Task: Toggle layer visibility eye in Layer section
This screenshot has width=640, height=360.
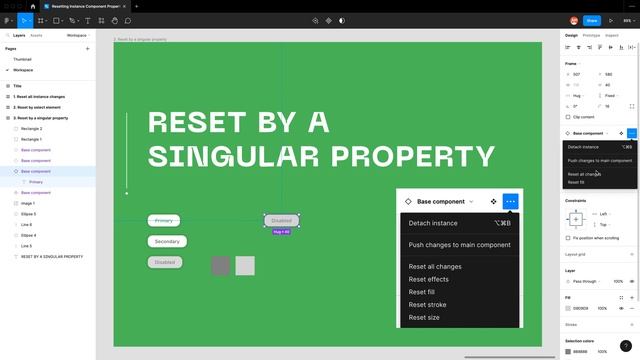Action: coord(632,281)
